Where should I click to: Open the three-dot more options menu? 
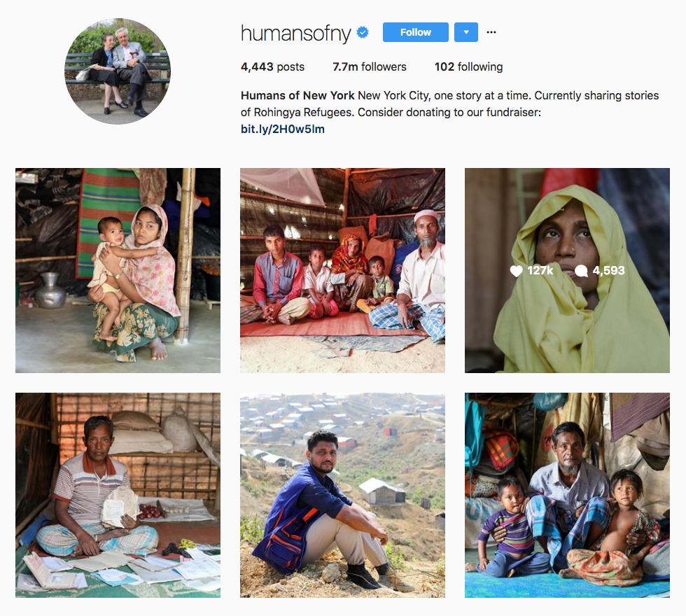pyautogui.click(x=491, y=32)
